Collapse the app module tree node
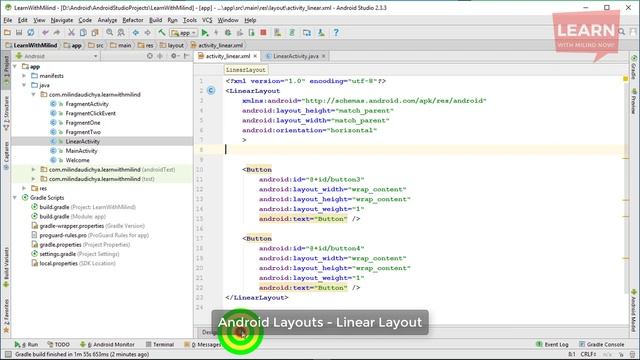 (x=15, y=66)
